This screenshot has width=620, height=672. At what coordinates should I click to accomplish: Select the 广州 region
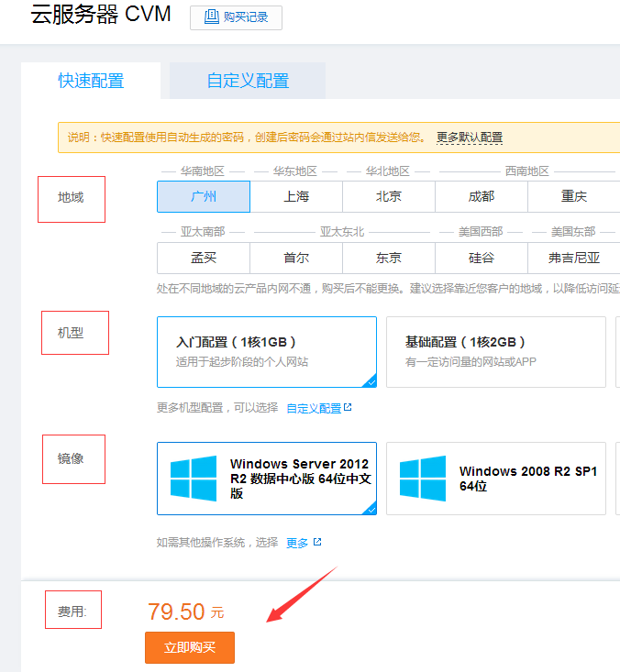204,197
